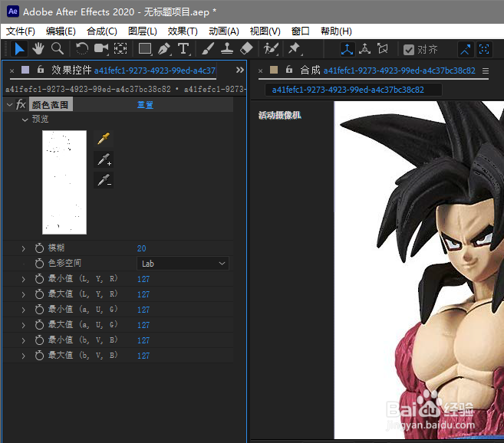Open the 色彩空间 Lab dropdown
This screenshot has height=443, width=504.
[183, 264]
